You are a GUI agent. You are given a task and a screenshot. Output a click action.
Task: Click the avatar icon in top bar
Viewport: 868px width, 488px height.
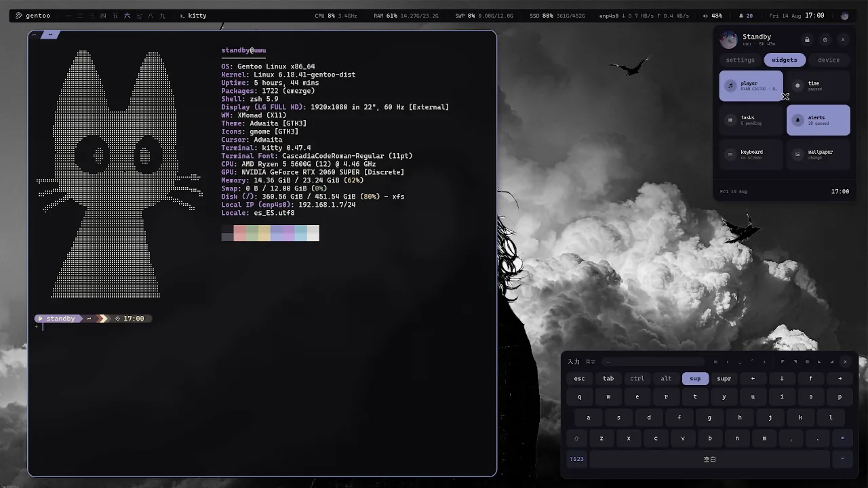844,16
